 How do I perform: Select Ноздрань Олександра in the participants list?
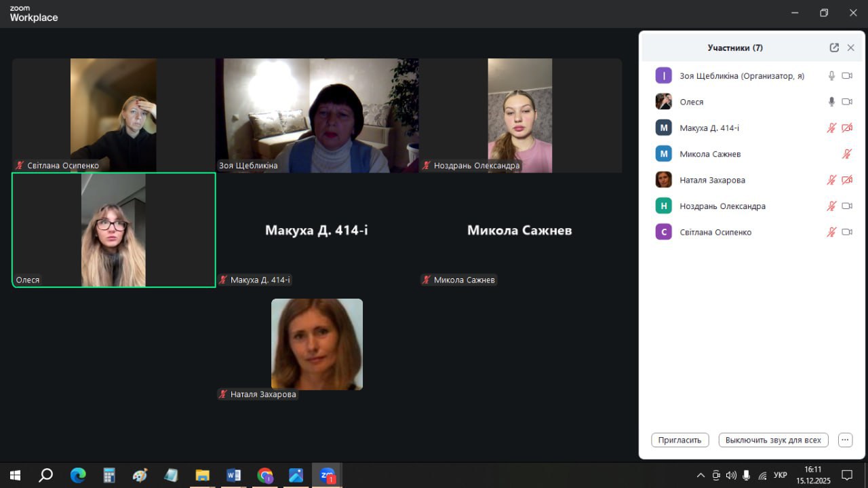tap(722, 206)
